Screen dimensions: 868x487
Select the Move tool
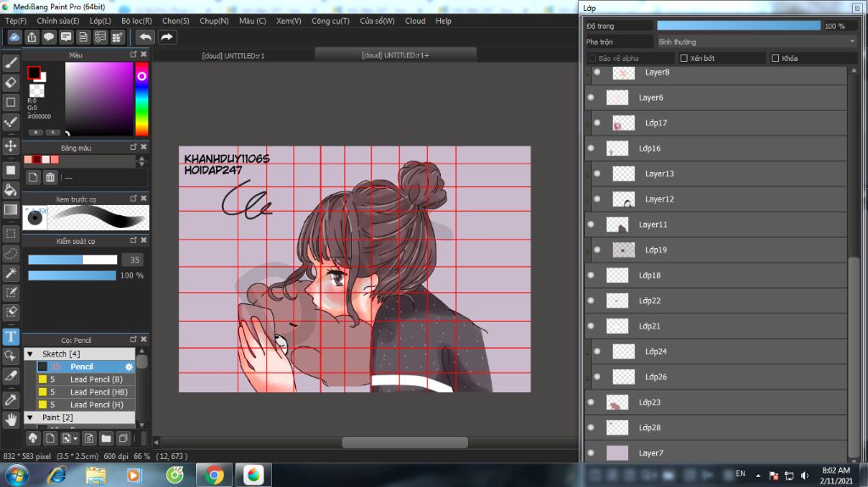point(10,146)
